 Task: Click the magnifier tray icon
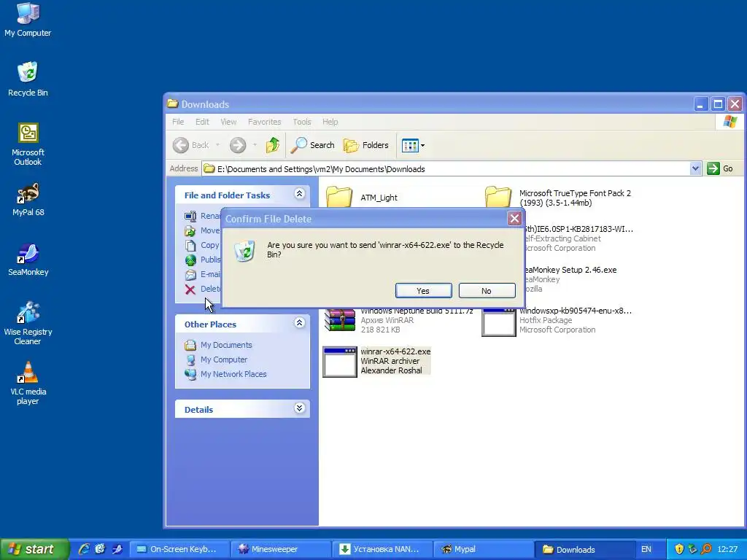(706, 549)
